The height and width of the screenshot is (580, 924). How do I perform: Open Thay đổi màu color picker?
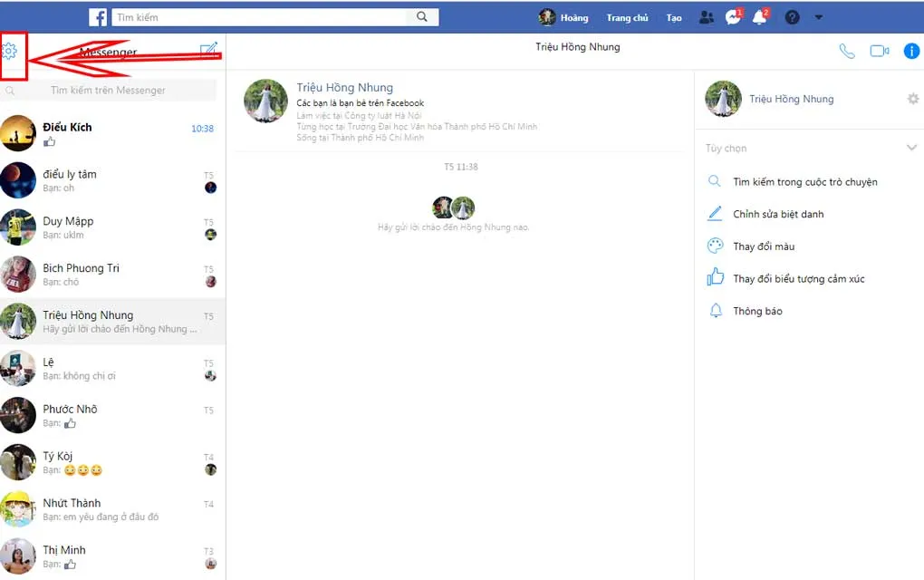763,246
